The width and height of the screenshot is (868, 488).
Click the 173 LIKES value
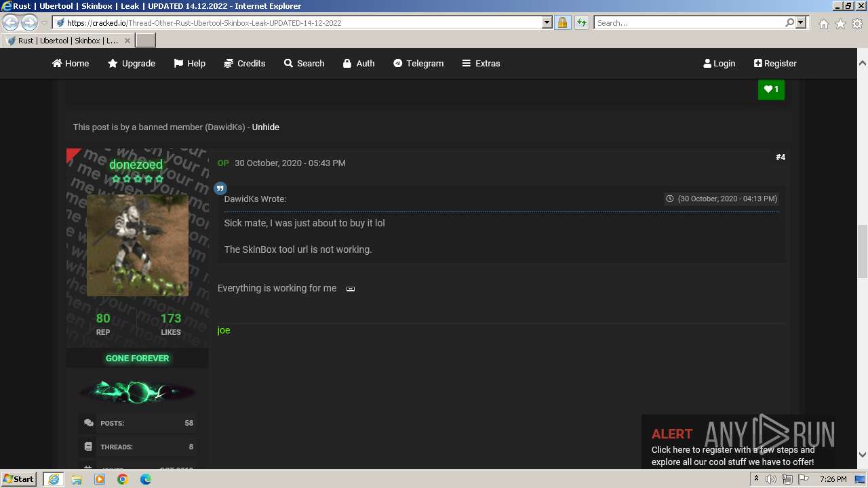click(171, 318)
